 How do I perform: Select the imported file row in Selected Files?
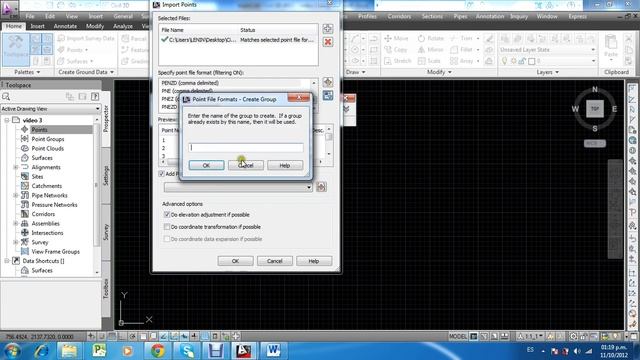[238, 40]
